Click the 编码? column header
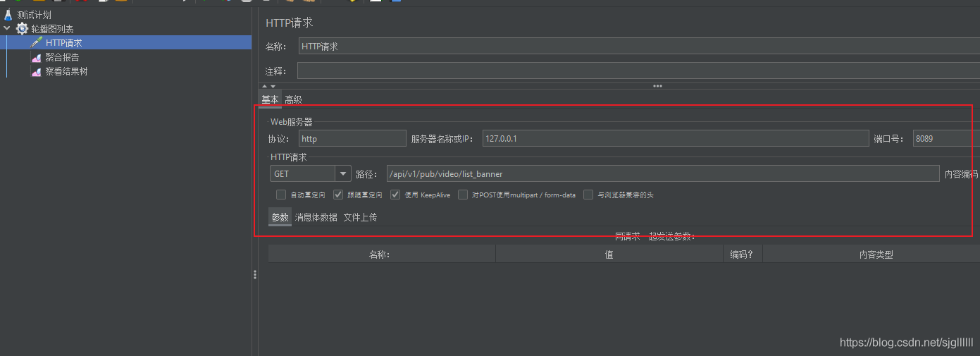980x356 pixels. point(743,254)
